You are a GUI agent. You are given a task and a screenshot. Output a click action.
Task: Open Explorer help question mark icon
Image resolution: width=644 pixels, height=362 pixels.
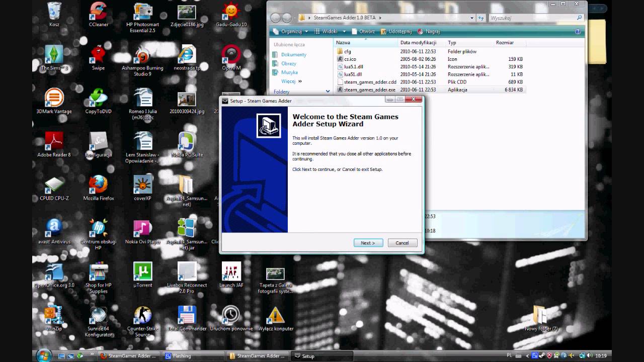pos(578,31)
